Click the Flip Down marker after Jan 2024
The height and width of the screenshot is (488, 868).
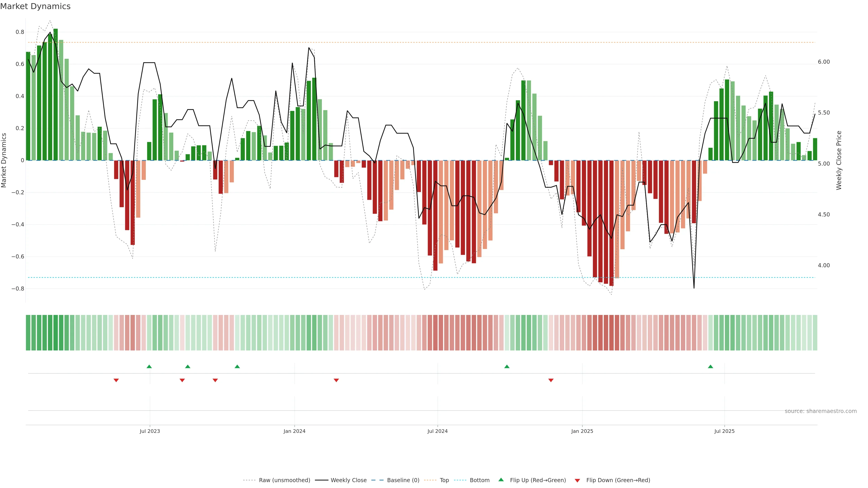(x=336, y=380)
